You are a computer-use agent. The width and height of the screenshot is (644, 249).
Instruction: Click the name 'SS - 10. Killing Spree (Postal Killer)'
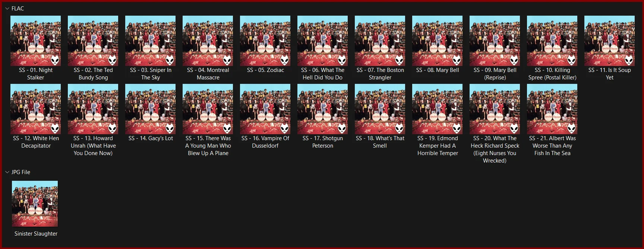[552, 74]
